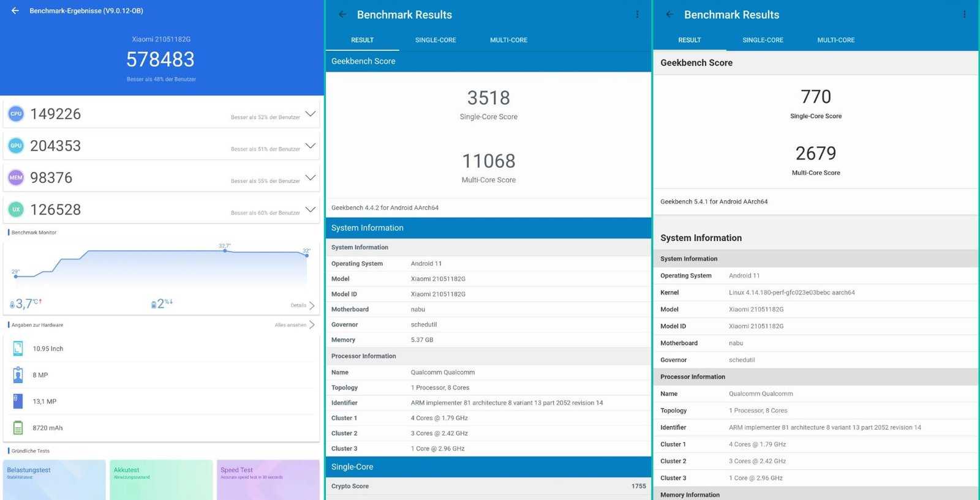This screenshot has width=980, height=500.
Task: Tap back arrow in right Geekbench panel
Action: coord(670,14)
